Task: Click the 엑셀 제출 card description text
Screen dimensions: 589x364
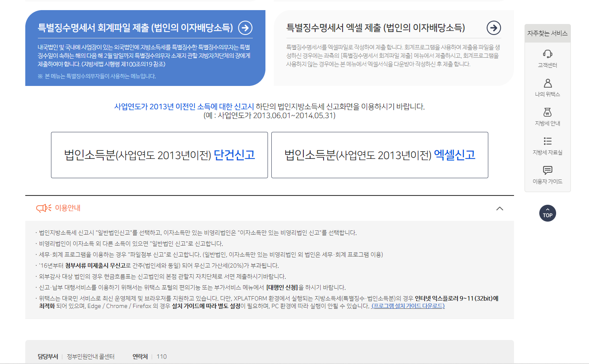Action: pyautogui.click(x=393, y=56)
